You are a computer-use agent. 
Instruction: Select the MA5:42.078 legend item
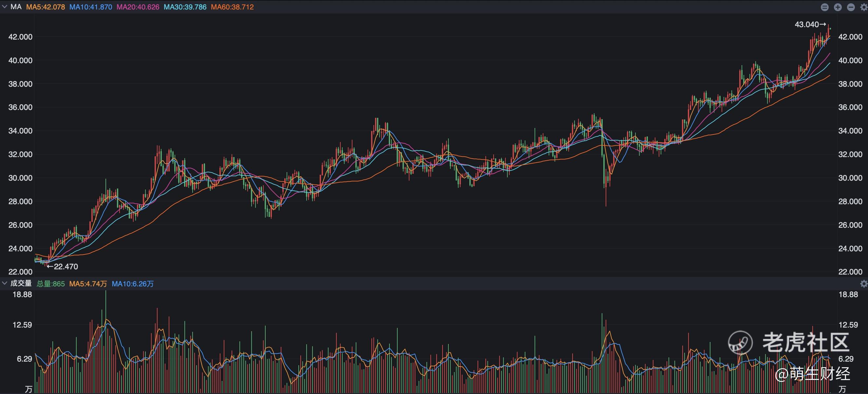coord(46,7)
